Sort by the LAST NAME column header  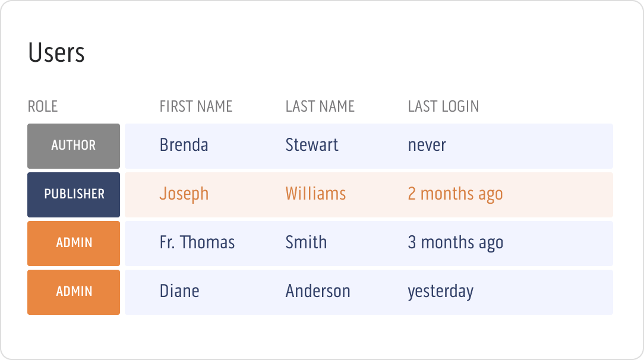click(x=320, y=106)
